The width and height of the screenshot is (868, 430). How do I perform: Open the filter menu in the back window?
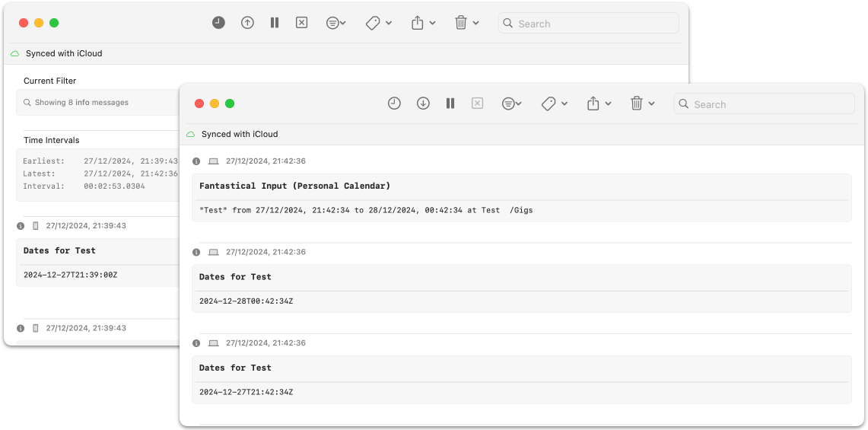click(336, 24)
